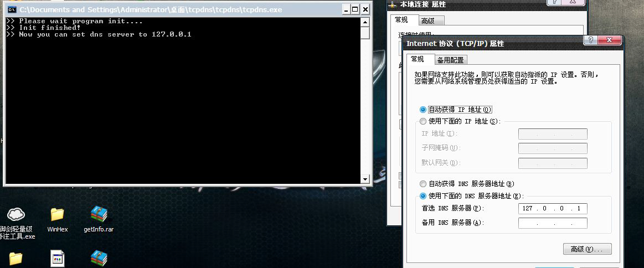
Task: Click the 首选 DNS 服务器 address field
Action: pyautogui.click(x=553, y=209)
